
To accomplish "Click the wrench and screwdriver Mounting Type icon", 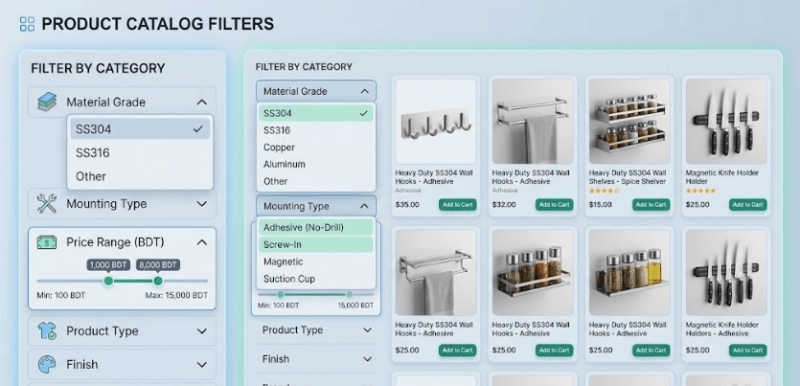I will click(47, 204).
